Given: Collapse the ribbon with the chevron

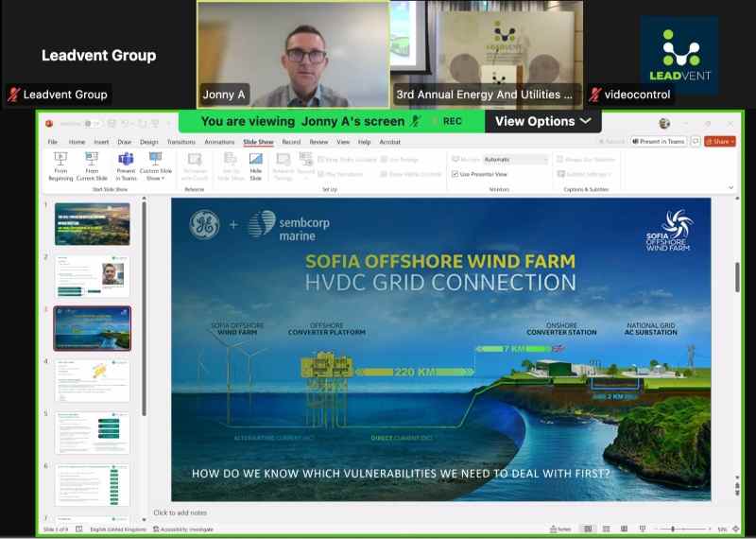Looking at the screenshot, I should pos(730,188).
